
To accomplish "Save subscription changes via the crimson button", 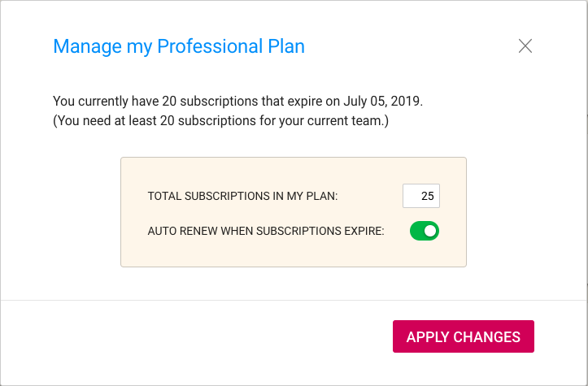I will pyautogui.click(x=464, y=336).
